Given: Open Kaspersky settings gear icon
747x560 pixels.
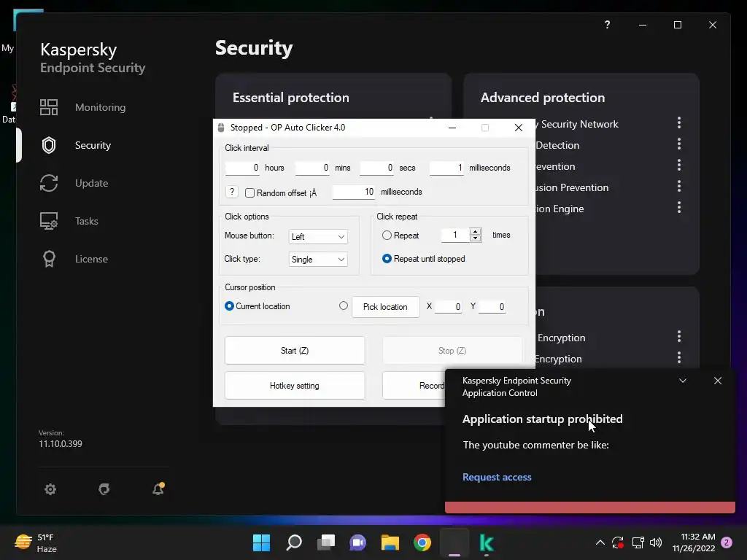Looking at the screenshot, I should tap(50, 489).
